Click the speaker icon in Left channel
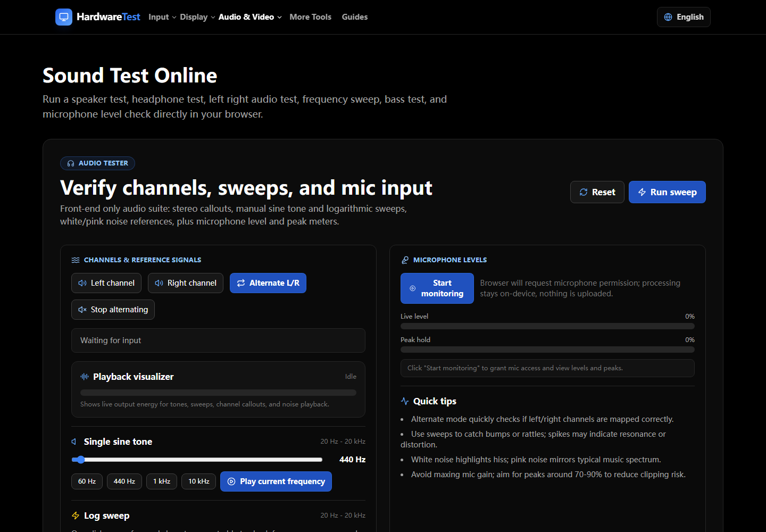The width and height of the screenshot is (766, 532). pyautogui.click(x=82, y=283)
